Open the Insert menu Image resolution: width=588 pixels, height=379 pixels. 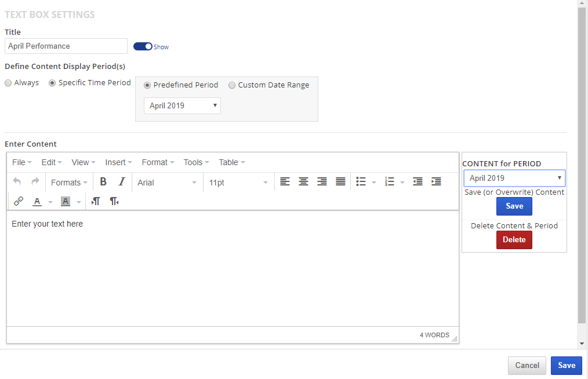(x=118, y=162)
